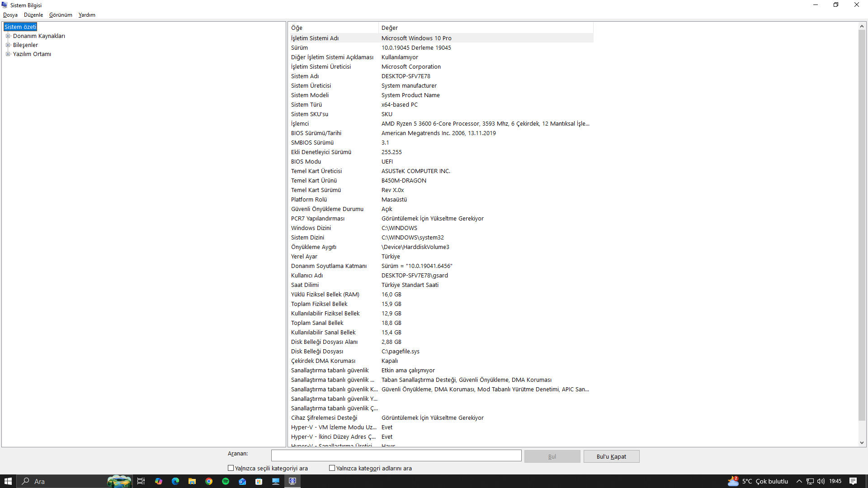Open the Görünüm menu
Image resolution: width=868 pixels, height=488 pixels.
coord(61,15)
